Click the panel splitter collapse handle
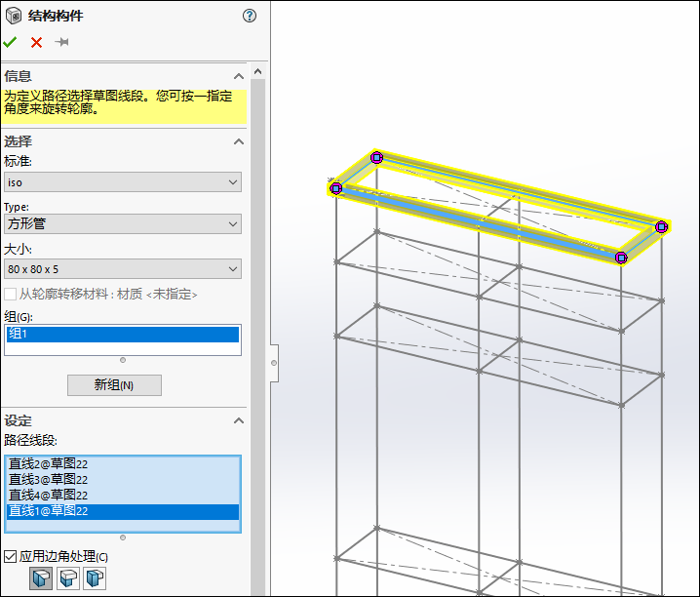The height and width of the screenshot is (597, 700). point(274,363)
